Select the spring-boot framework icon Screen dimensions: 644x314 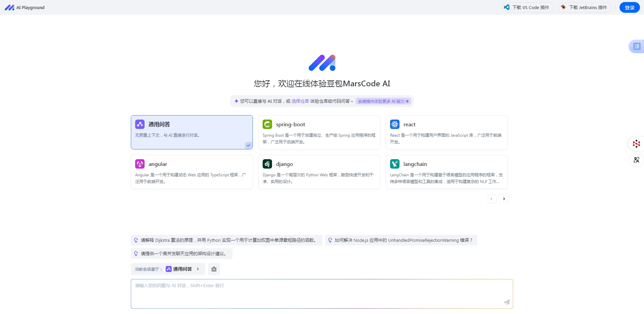(267, 124)
